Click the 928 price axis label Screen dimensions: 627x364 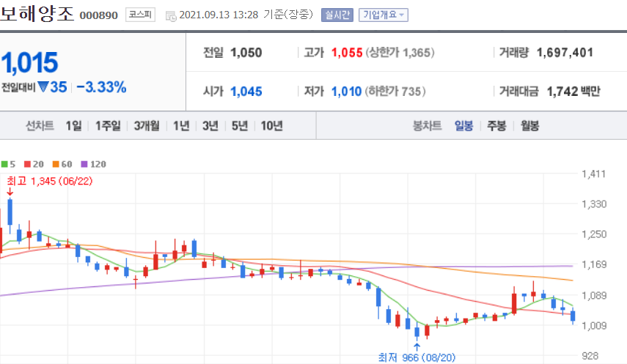(x=590, y=356)
